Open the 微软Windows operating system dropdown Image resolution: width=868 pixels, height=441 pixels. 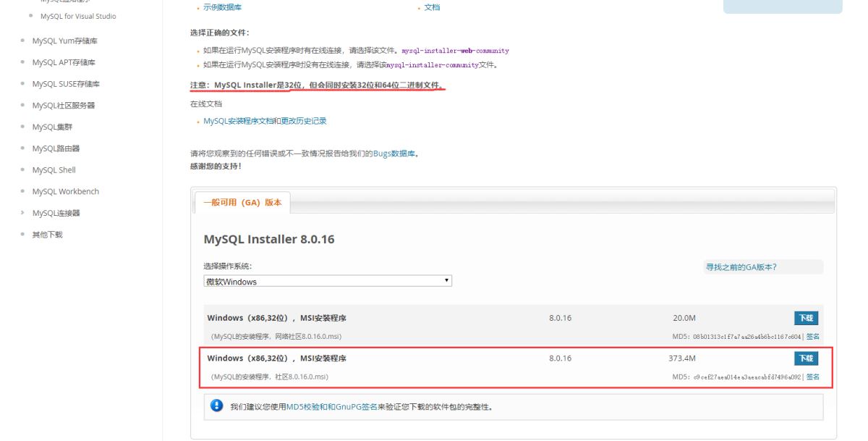click(328, 281)
